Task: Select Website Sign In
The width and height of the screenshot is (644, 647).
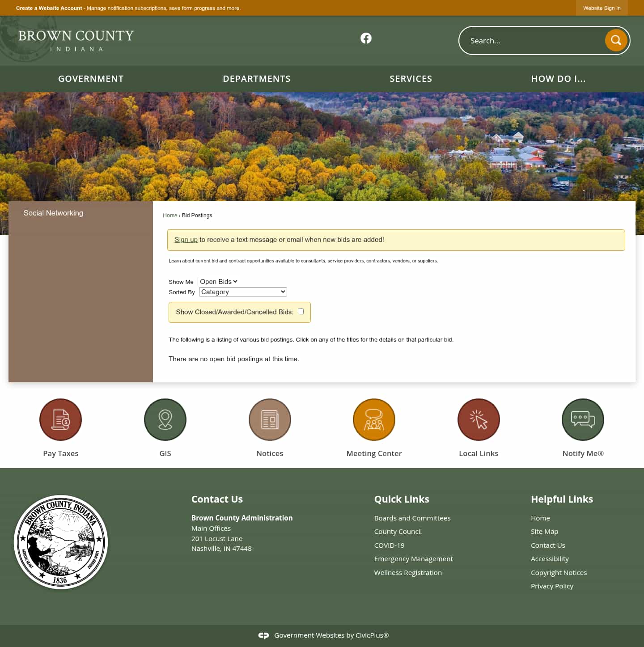Action: pyautogui.click(x=602, y=8)
